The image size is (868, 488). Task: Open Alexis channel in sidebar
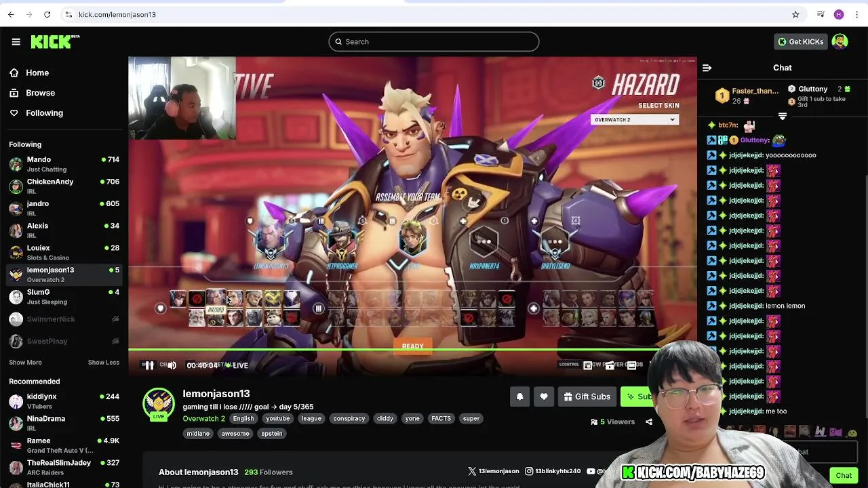tap(64, 230)
